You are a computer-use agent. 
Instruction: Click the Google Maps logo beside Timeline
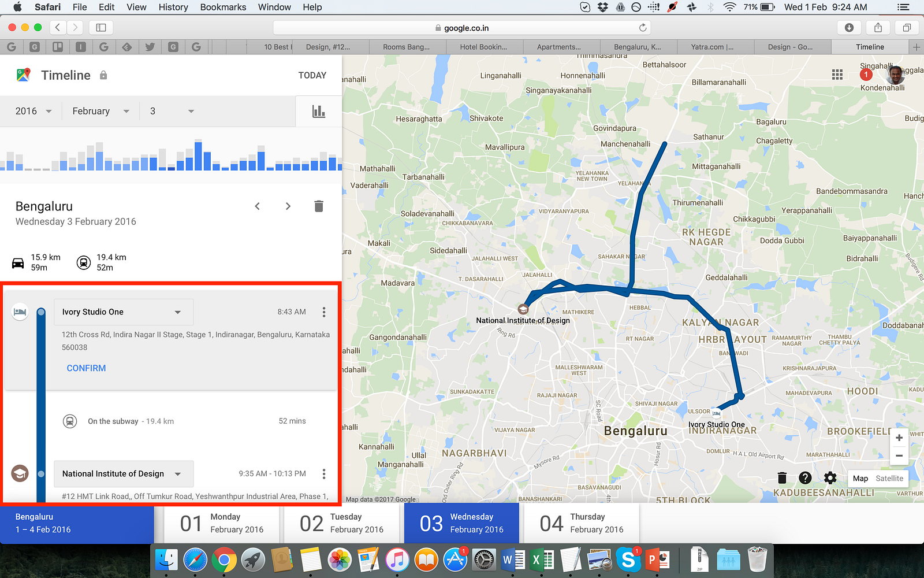tap(23, 75)
